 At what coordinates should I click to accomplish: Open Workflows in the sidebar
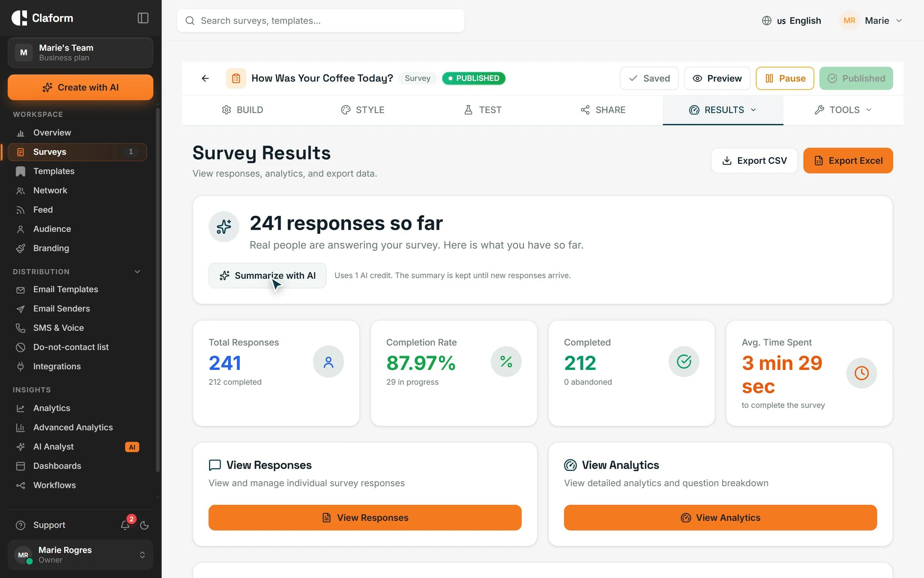tap(77, 485)
